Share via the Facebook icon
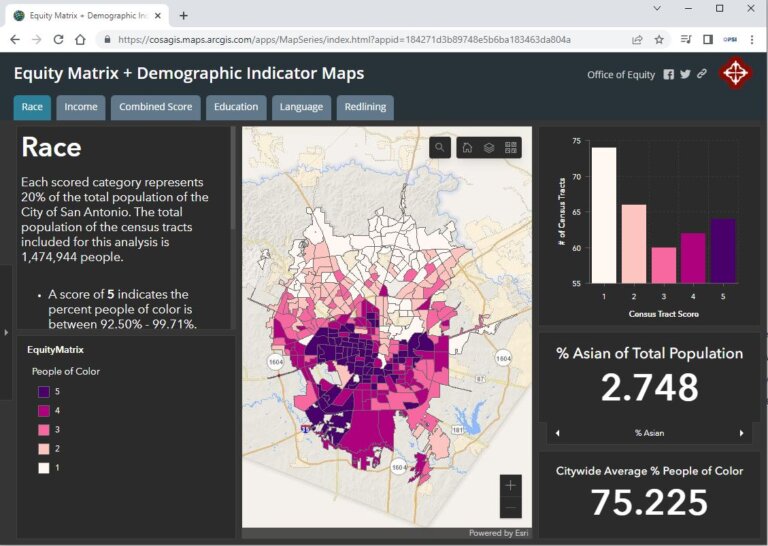Viewport: 768px width, 546px height. tap(669, 75)
